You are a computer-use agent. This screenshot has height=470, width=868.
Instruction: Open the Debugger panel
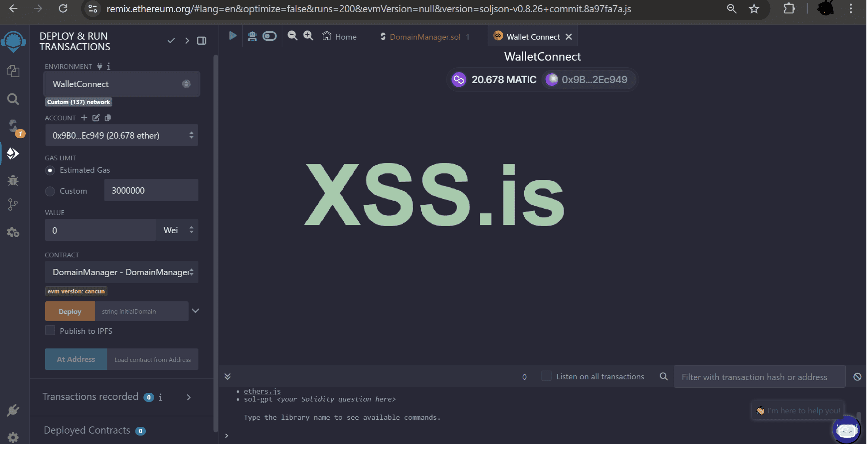[13, 181]
